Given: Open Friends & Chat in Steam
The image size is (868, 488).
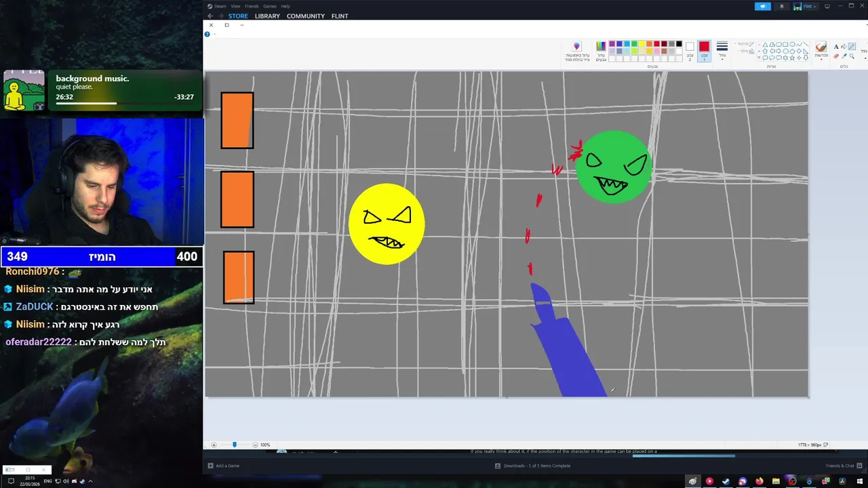Looking at the screenshot, I should point(844,466).
